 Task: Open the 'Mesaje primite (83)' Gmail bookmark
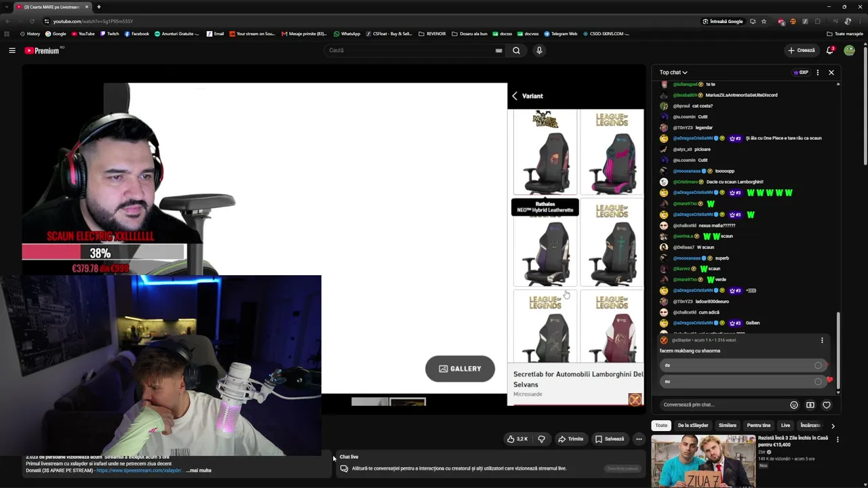point(304,34)
